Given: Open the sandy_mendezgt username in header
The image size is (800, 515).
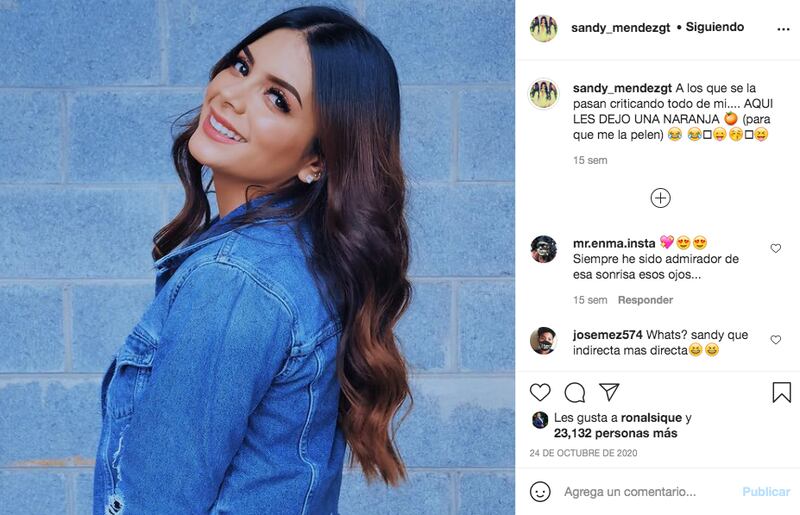Looking at the screenshot, I should 620,28.
